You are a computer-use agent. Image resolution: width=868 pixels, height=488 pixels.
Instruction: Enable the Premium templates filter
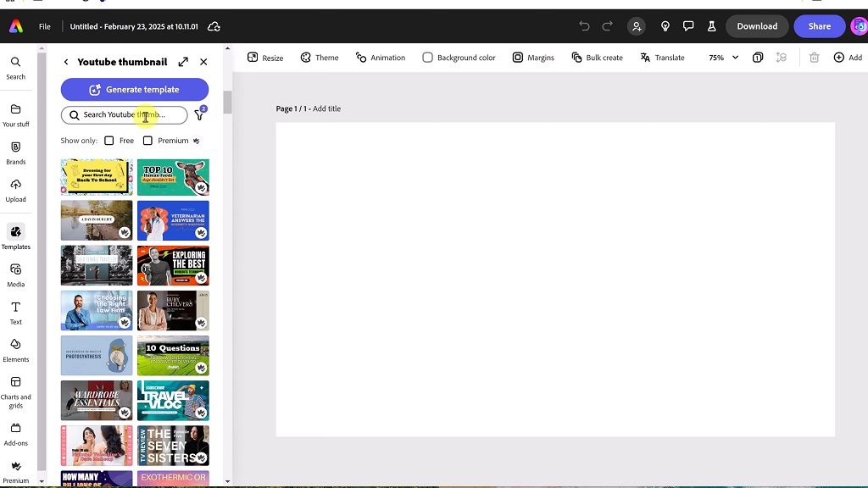tap(147, 140)
